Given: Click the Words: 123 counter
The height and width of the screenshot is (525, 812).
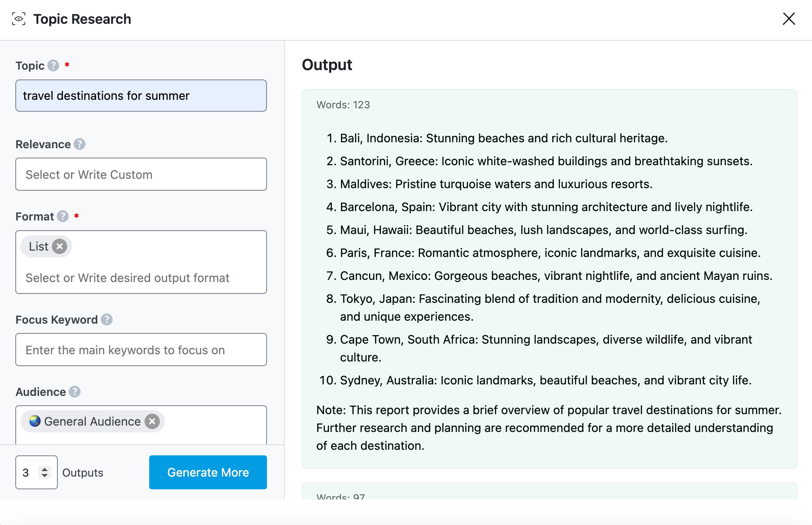Looking at the screenshot, I should [x=343, y=104].
